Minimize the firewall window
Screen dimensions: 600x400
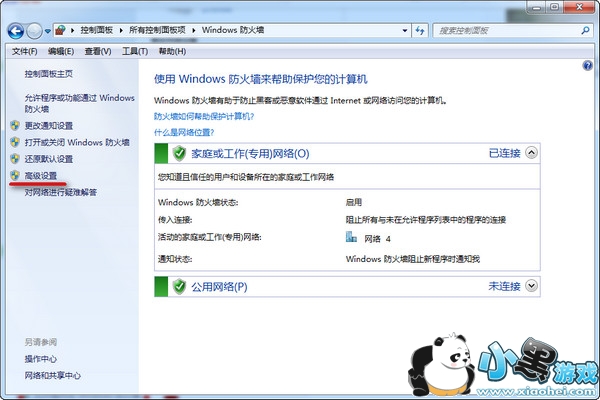pos(536,7)
